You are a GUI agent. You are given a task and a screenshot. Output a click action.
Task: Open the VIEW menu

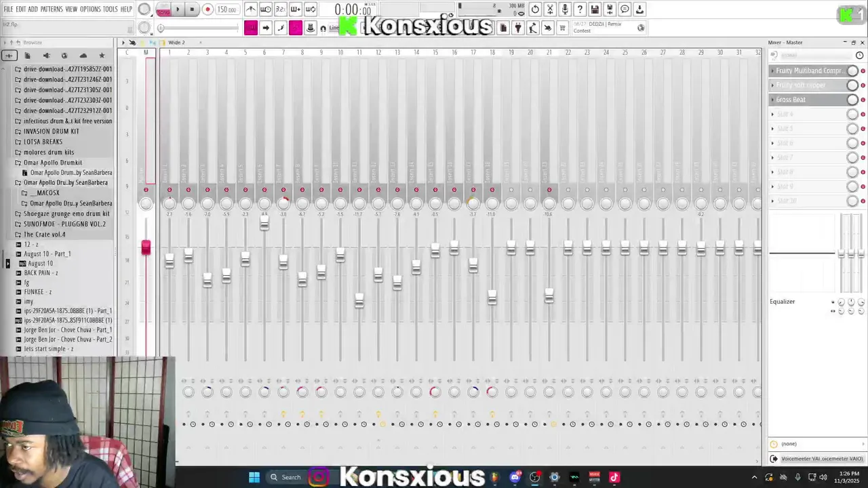point(71,9)
